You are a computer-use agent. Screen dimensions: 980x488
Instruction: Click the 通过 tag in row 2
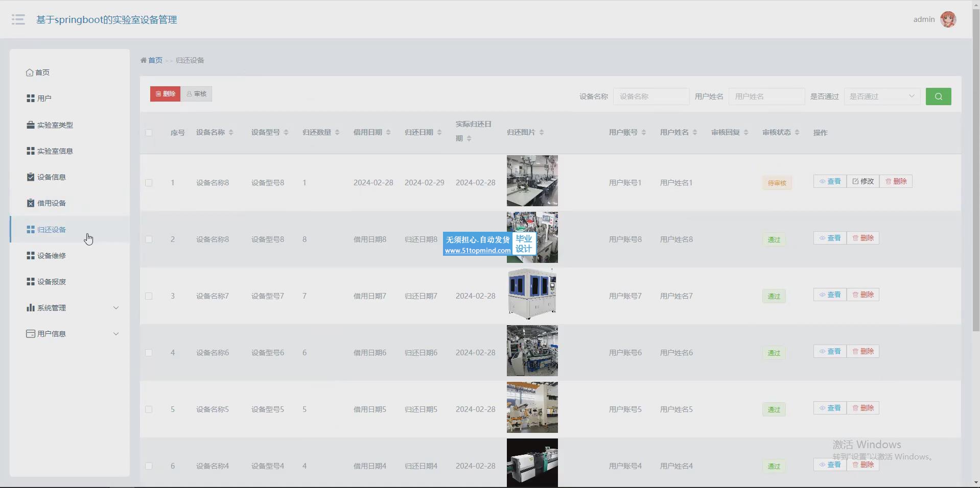coord(774,239)
